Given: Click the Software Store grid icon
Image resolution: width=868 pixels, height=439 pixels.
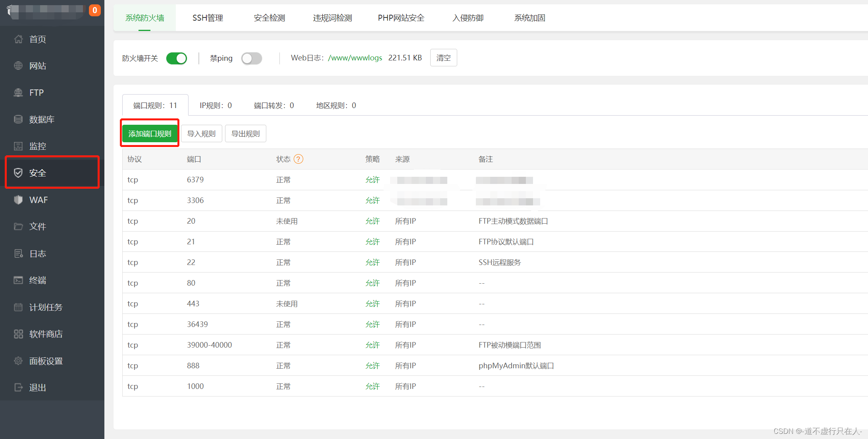Looking at the screenshot, I should click(x=18, y=334).
